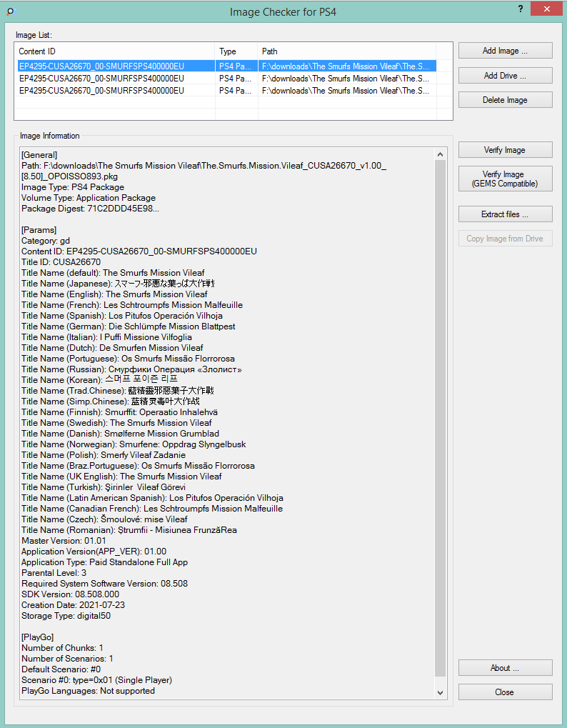Click the Content ID line in Params
The height and width of the screenshot is (728, 567).
[x=139, y=251]
